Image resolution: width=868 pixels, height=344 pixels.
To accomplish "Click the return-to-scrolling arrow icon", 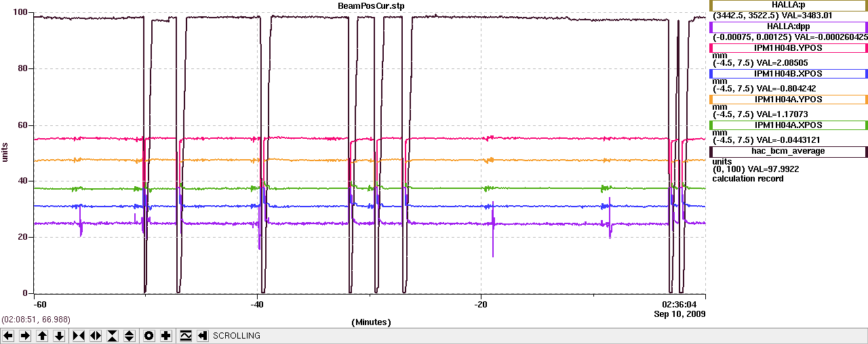I will [203, 336].
